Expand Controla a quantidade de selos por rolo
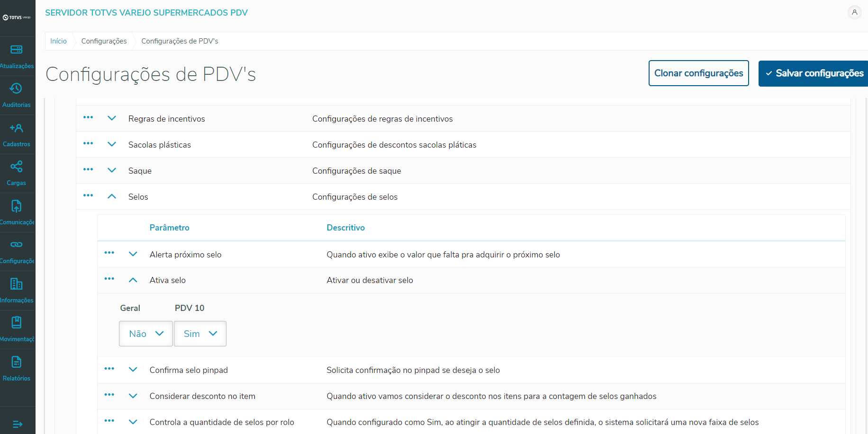 pos(133,422)
